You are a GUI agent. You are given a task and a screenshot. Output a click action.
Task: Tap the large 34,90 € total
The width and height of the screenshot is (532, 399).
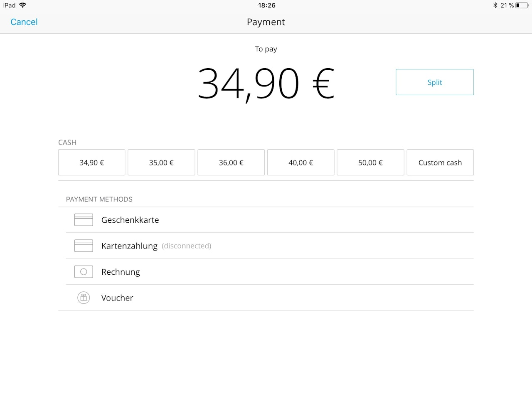[266, 84]
